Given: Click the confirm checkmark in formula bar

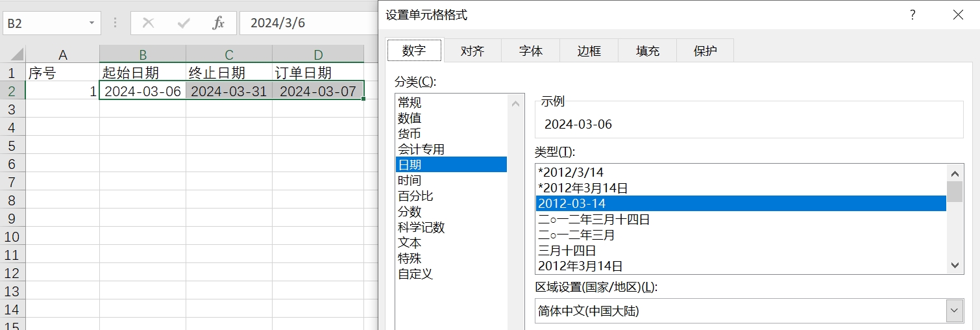Looking at the screenshot, I should tap(184, 23).
